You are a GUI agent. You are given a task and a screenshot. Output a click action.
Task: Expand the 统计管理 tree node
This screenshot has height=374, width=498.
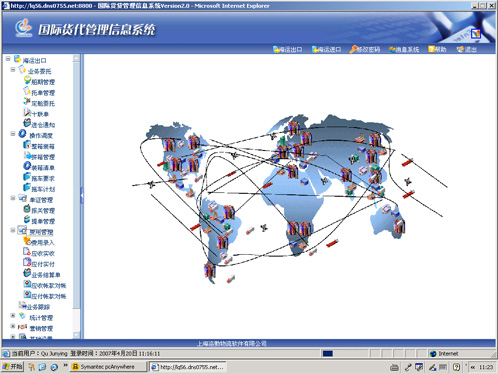tap(13, 316)
